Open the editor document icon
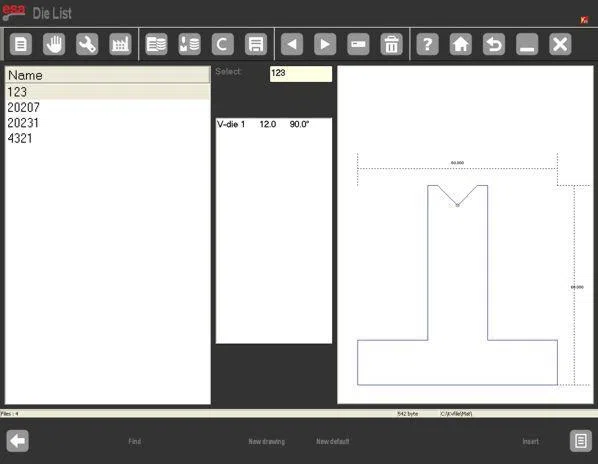The width and height of the screenshot is (598, 464). [x=21, y=44]
